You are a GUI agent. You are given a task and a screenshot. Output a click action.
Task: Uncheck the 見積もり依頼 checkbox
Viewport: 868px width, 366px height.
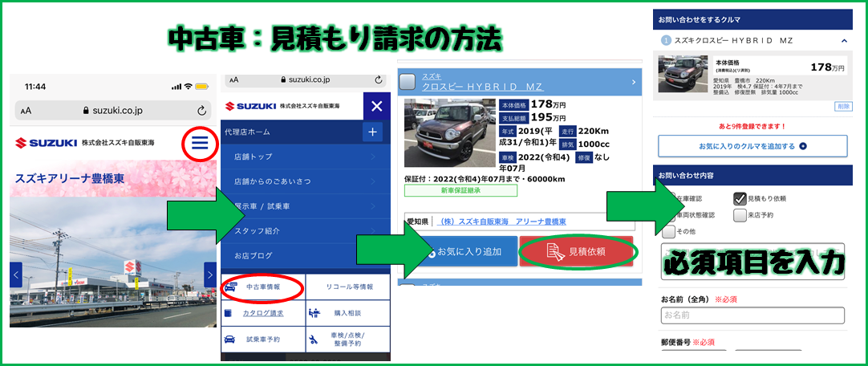[x=740, y=198]
